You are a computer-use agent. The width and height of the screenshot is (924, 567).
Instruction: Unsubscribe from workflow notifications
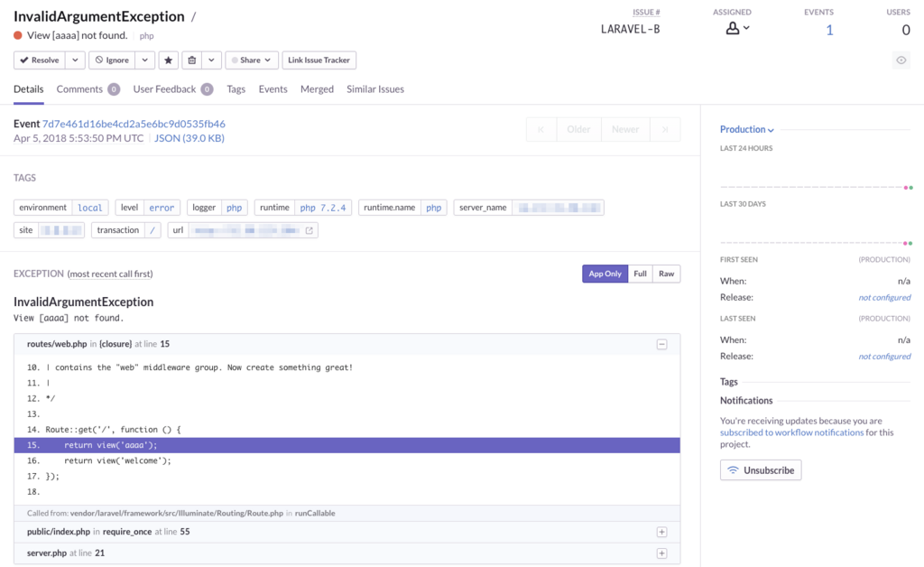click(760, 470)
